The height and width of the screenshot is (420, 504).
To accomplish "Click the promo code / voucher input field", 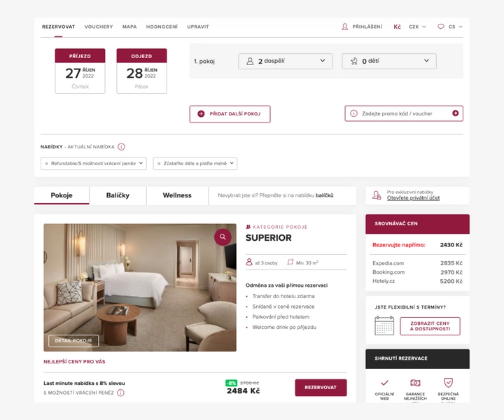I will tap(404, 113).
